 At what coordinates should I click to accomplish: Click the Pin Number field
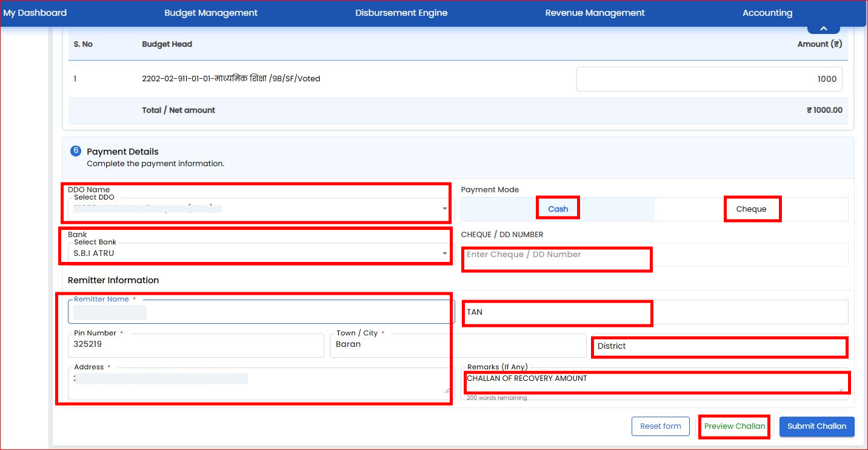(196, 345)
